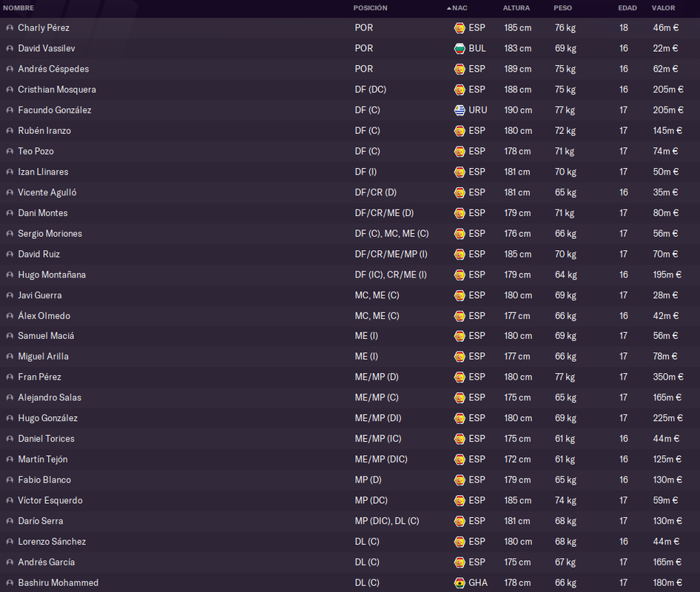Click the player icon next to Bashiru Mohammed
Screen dimensions: 700x592
[x=10, y=582]
